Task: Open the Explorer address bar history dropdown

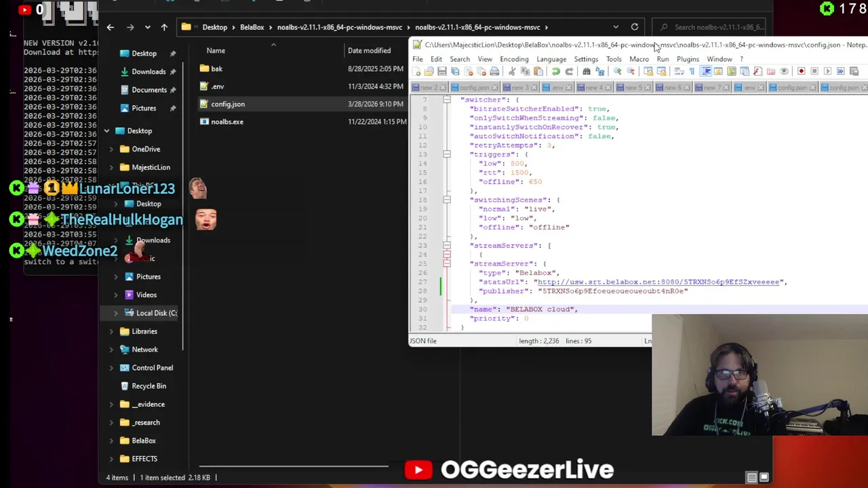Action: coord(616,27)
